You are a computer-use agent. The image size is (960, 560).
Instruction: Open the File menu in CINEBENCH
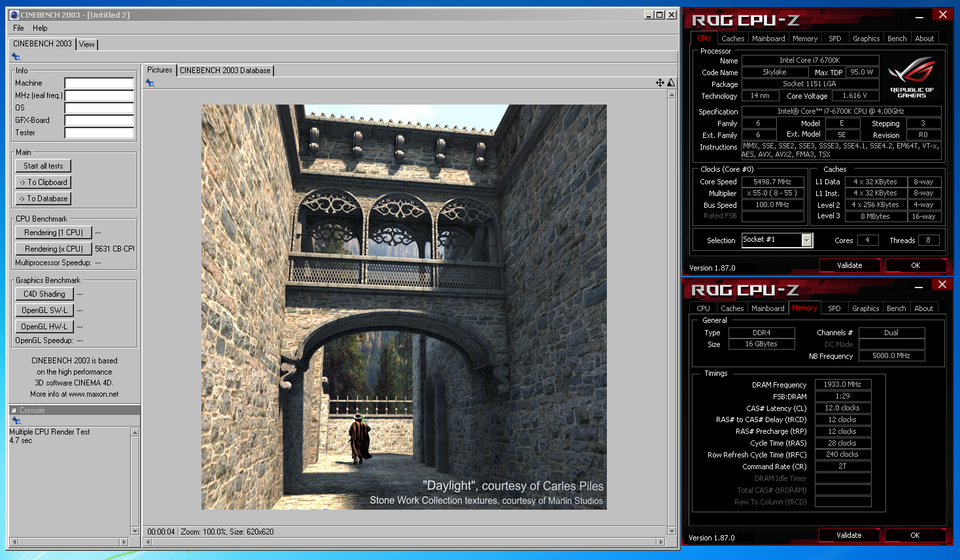[18, 28]
